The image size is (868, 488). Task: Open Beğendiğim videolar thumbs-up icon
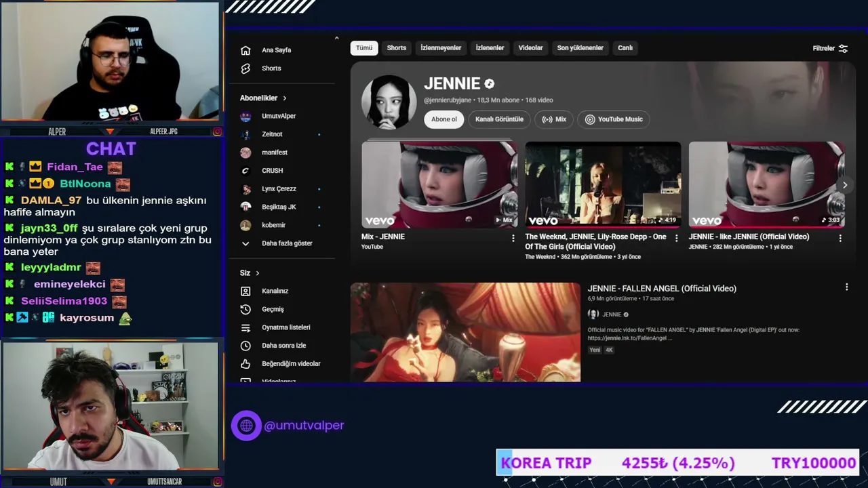pyautogui.click(x=245, y=364)
